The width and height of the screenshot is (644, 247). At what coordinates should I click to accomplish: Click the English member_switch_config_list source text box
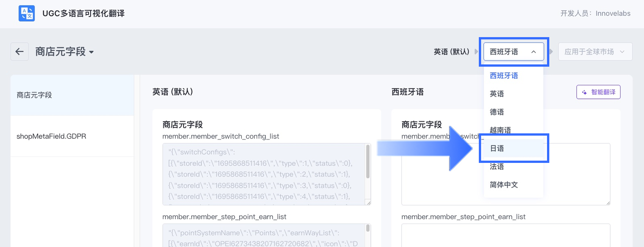(267, 174)
